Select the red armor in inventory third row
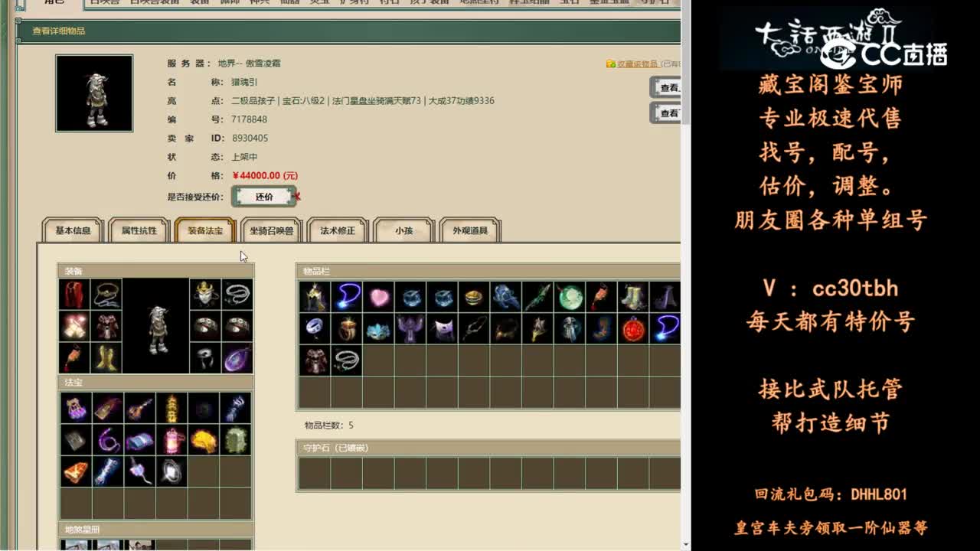 point(315,360)
